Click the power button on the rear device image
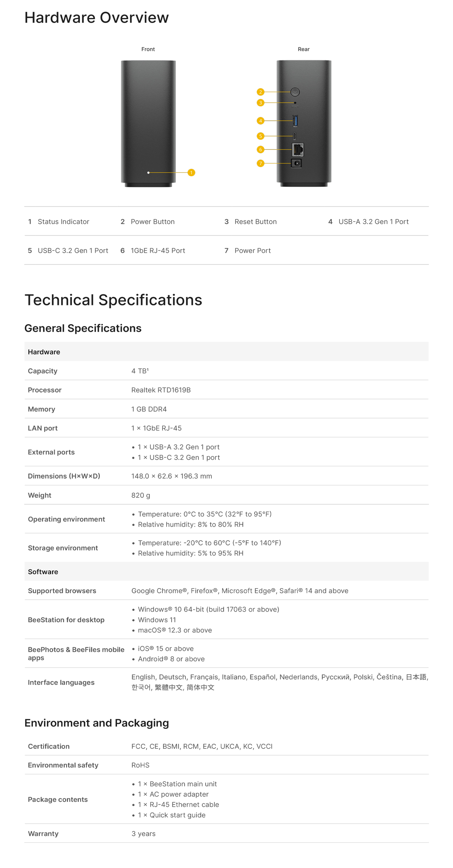This screenshot has width=453, height=868. (295, 92)
